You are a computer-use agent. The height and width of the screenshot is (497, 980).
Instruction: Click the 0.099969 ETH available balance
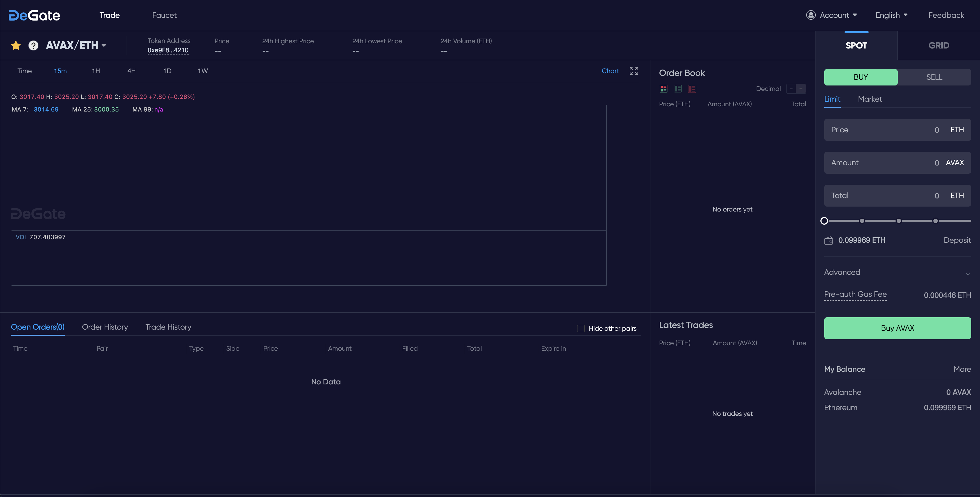click(x=861, y=240)
